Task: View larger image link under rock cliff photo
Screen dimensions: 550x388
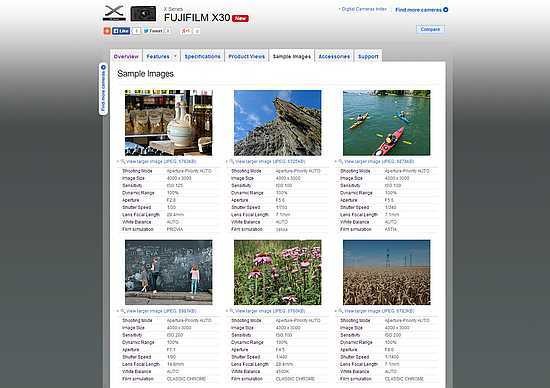Action: pyautogui.click(x=270, y=161)
